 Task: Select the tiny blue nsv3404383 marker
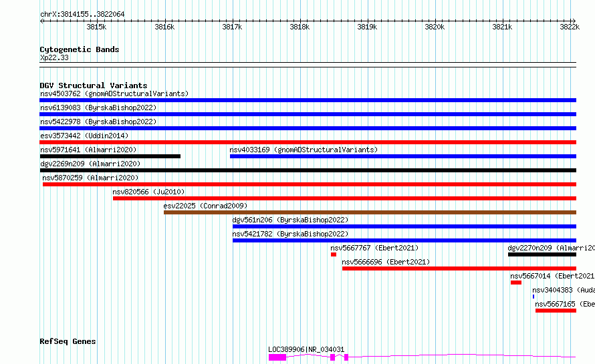pos(533,297)
